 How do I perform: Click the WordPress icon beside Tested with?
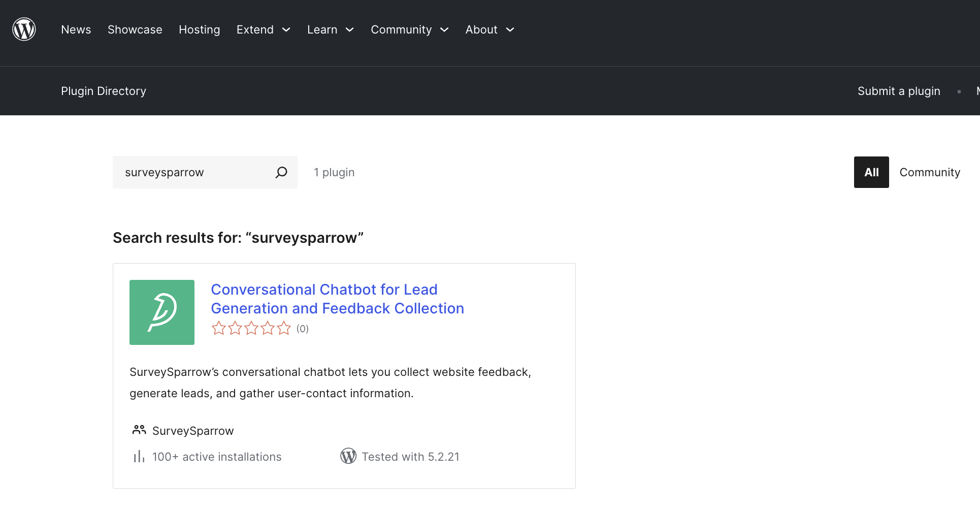tap(348, 456)
